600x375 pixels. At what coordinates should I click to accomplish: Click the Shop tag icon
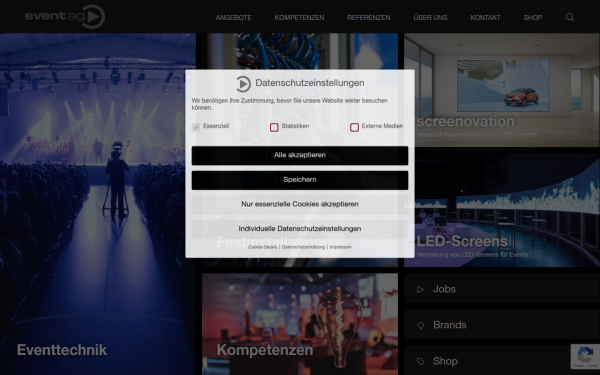[421, 361]
